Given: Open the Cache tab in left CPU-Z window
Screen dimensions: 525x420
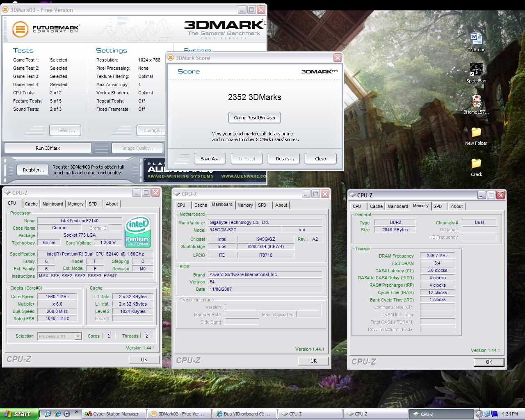Looking at the screenshot, I should (31, 204).
